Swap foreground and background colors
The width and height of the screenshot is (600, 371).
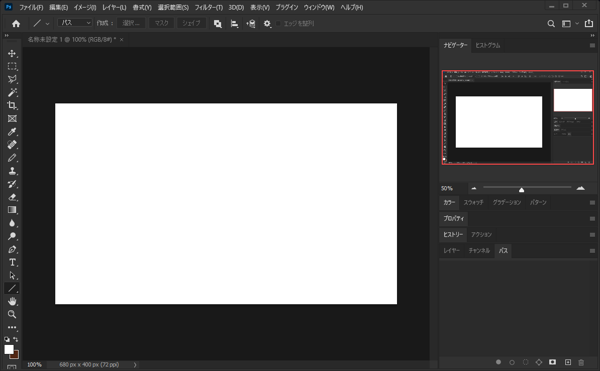pyautogui.click(x=15, y=339)
